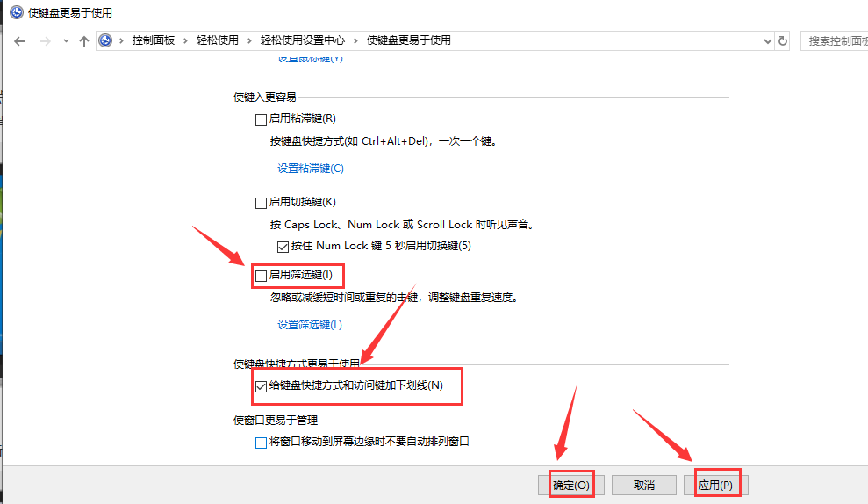
Task: Go to 控制面板 breadcrumb item
Action: [x=153, y=40]
